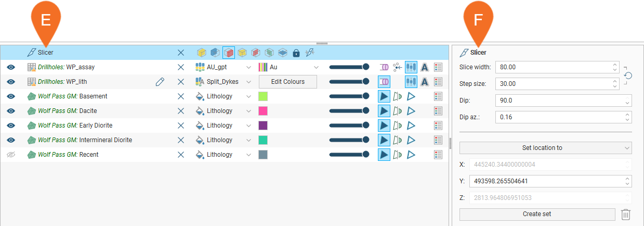The height and width of the screenshot is (226, 644).
Task: Click the Create set button
Action: pyautogui.click(x=536, y=214)
